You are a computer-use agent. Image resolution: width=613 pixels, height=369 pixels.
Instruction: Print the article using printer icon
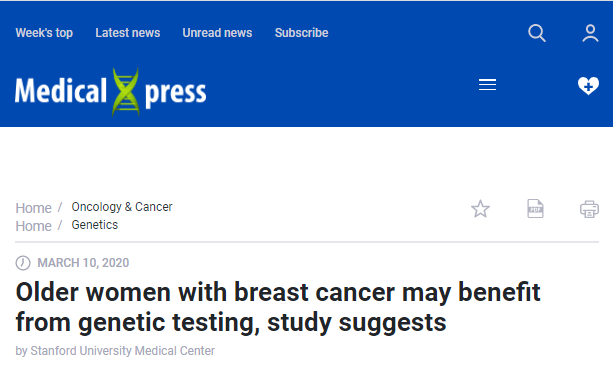[x=589, y=209]
